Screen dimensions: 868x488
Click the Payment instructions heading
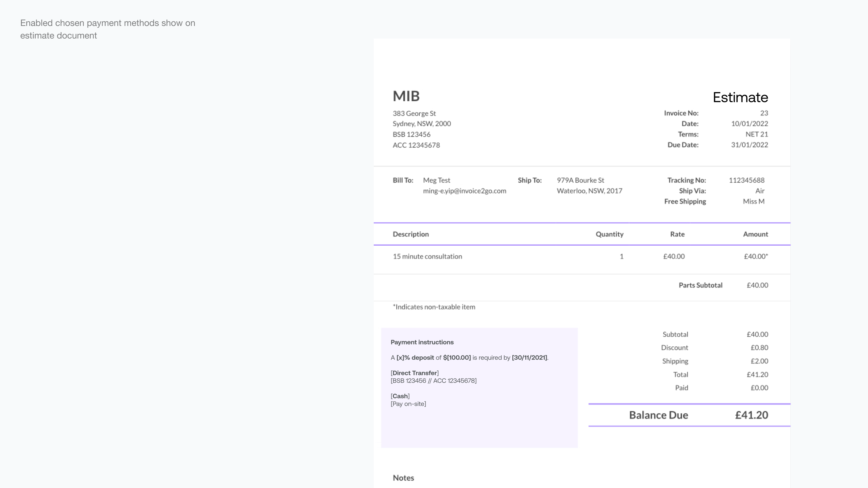pyautogui.click(x=422, y=342)
